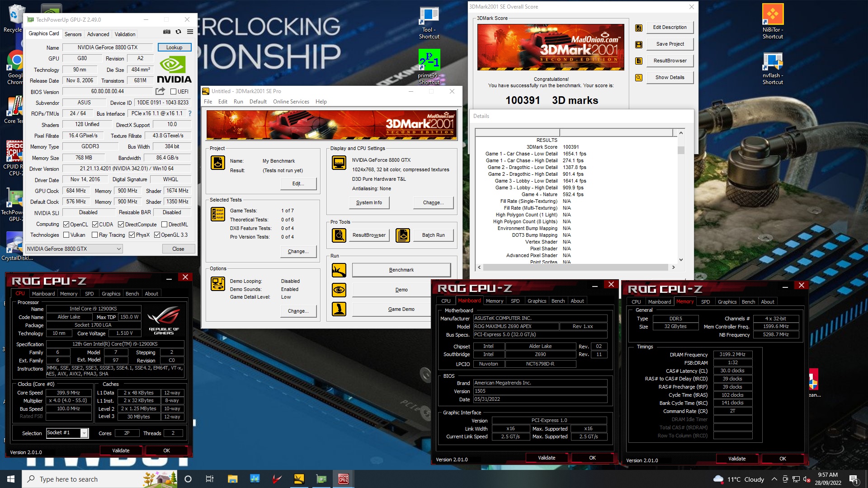Click the Edit Description icon in score window
The width and height of the screenshot is (868, 488).
(639, 28)
